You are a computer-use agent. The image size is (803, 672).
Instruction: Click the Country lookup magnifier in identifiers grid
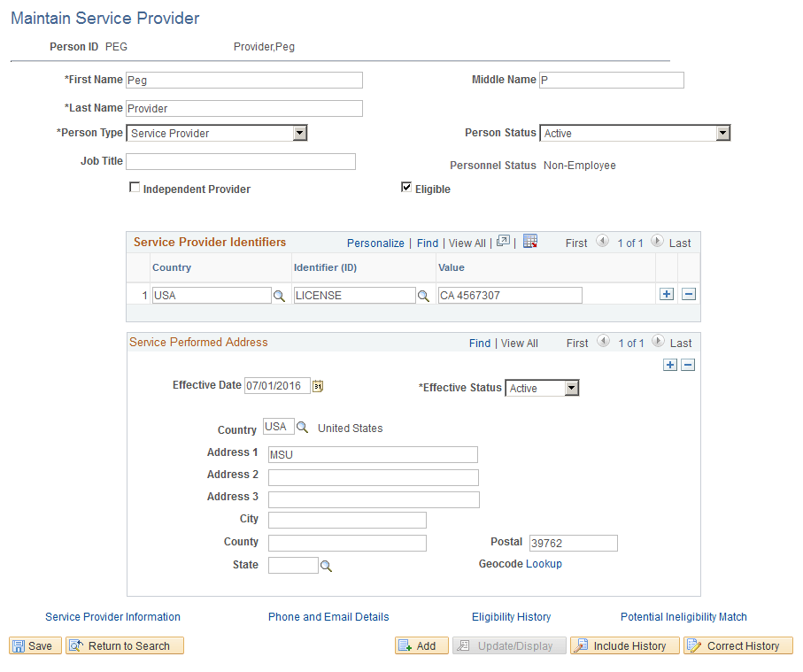point(280,293)
